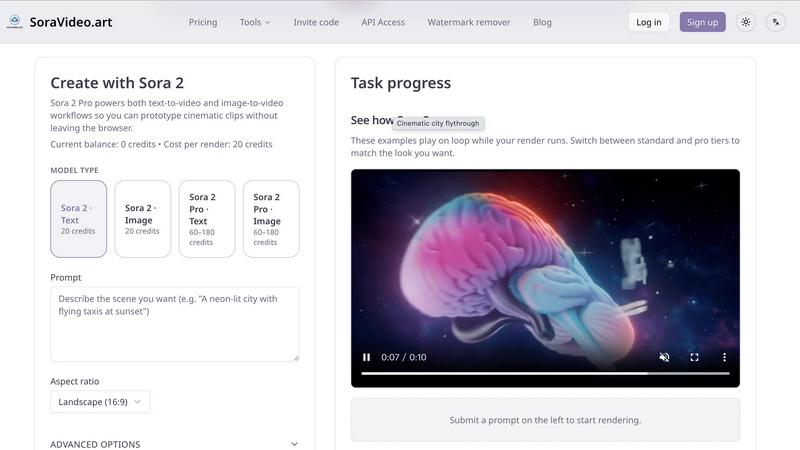Click the Submit a prompt placeholder box

point(545,420)
